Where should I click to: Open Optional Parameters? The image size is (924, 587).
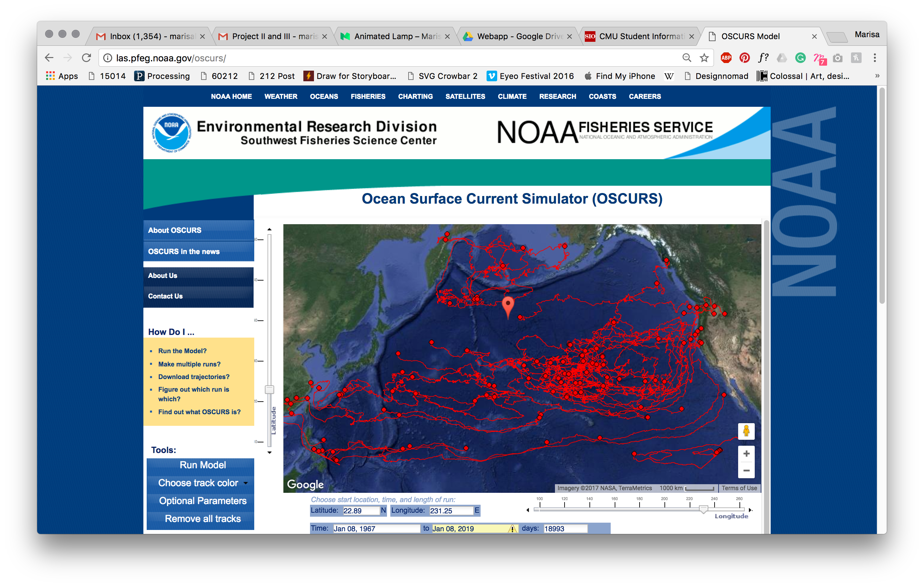point(200,501)
